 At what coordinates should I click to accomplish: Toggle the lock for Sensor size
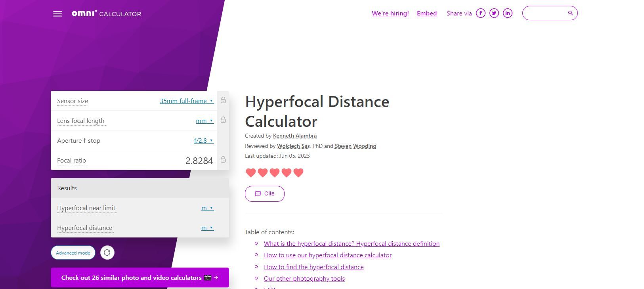coord(223,100)
